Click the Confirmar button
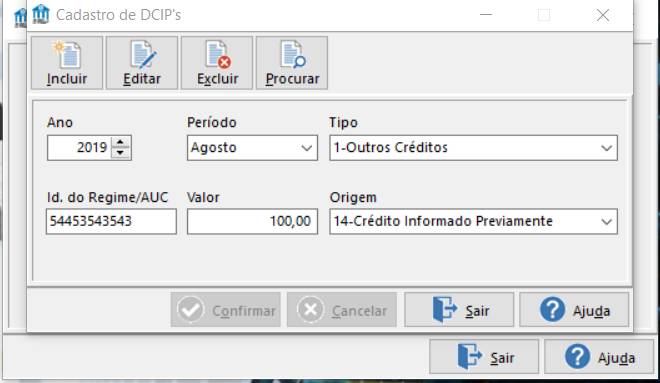The image size is (660, 383). [226, 310]
